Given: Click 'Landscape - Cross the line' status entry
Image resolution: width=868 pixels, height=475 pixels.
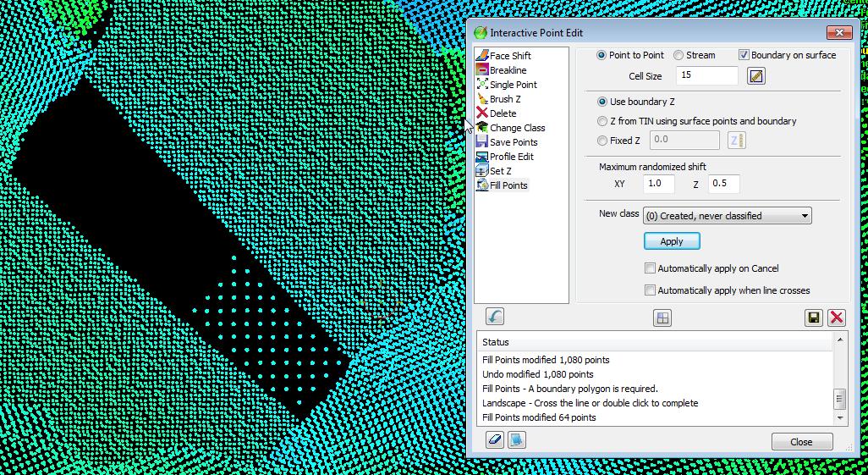Looking at the screenshot, I should [591, 403].
